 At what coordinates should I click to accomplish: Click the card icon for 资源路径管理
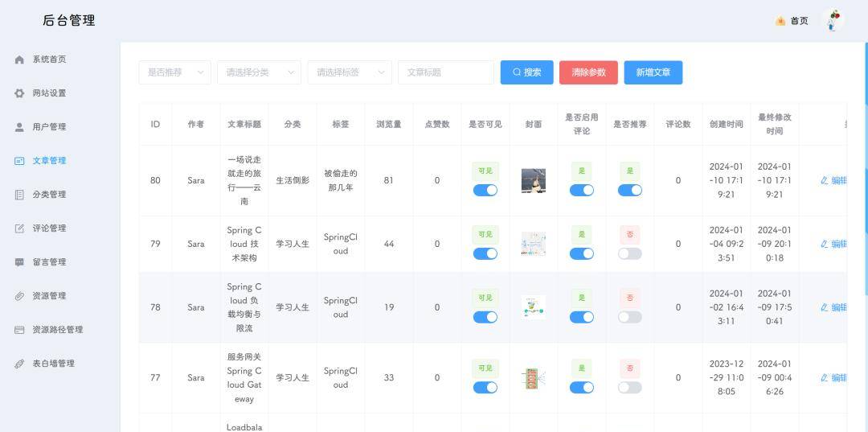(x=19, y=330)
